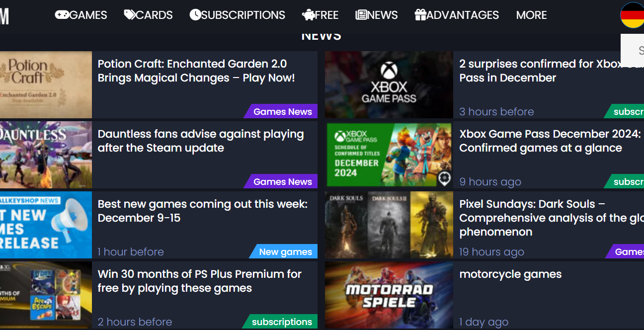Viewport: 644px width, 330px height.
Task: Open Potion Craft Enchanted Garden 2.0 article
Action: tap(196, 71)
